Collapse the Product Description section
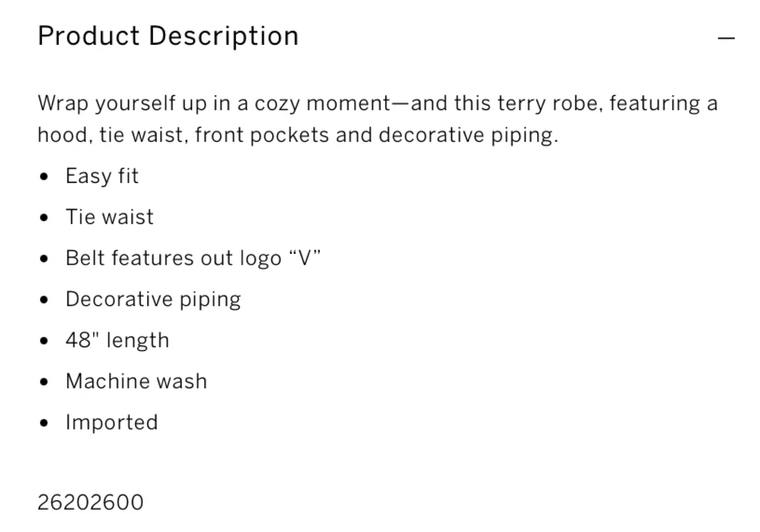The width and height of the screenshot is (760, 532). tap(726, 38)
